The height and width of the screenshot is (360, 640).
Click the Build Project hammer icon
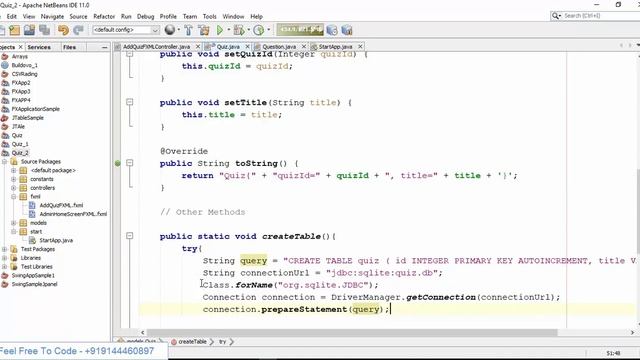[188, 30]
